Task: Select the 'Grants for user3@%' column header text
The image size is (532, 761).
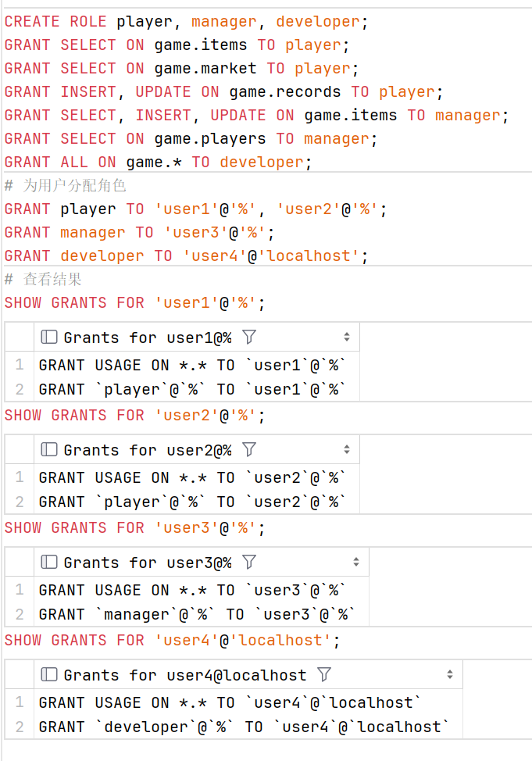Action: [x=148, y=563]
